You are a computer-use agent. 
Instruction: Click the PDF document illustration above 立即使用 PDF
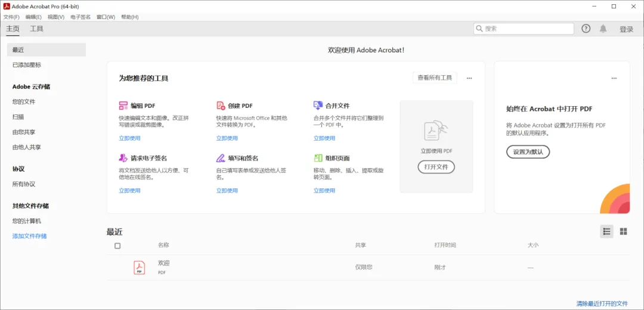coord(436,132)
